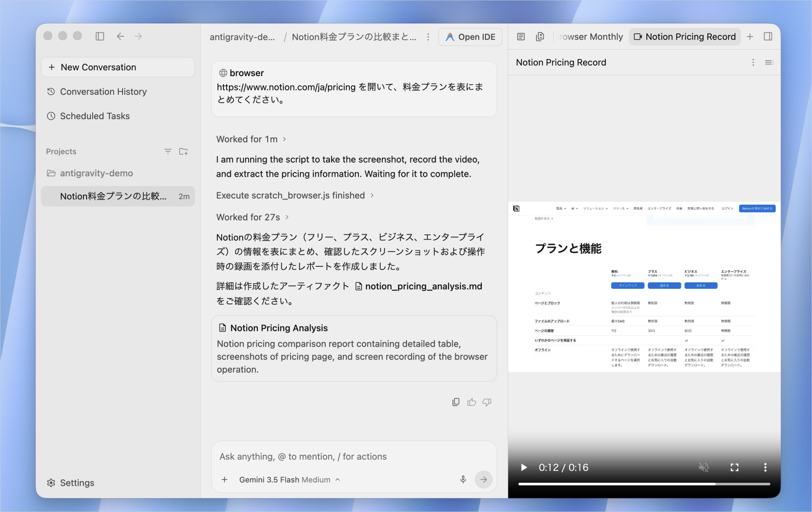
Task: Open conversation title more options menu
Action: [x=428, y=37]
